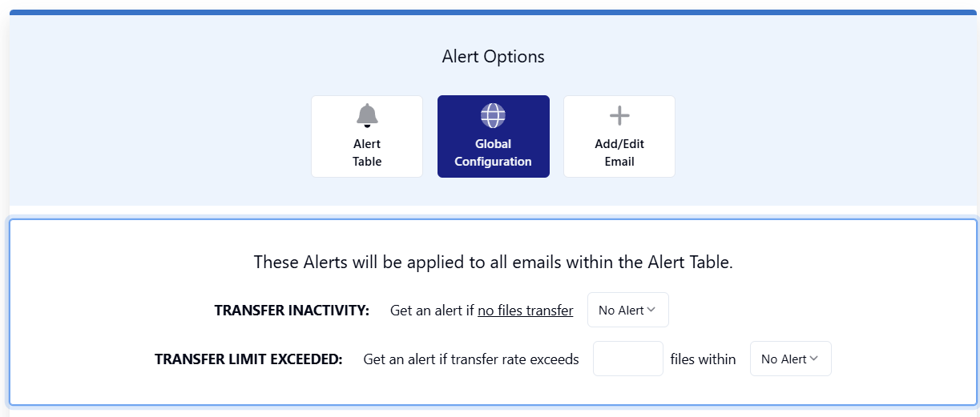The image size is (980, 417).
Task: Click the 'These Alerts will be applied' sentence
Action: click(493, 262)
